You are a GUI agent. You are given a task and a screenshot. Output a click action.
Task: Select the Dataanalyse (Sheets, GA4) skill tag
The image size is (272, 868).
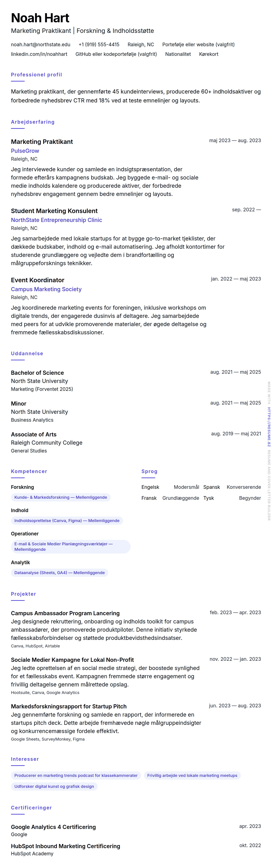coord(59,573)
